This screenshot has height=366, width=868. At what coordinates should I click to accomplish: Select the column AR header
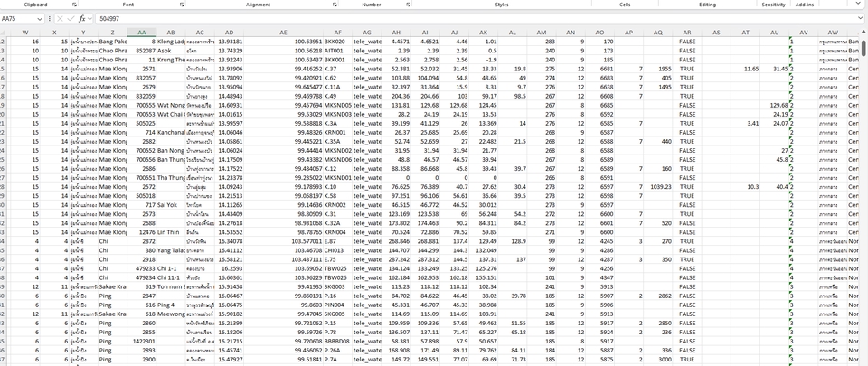point(688,33)
